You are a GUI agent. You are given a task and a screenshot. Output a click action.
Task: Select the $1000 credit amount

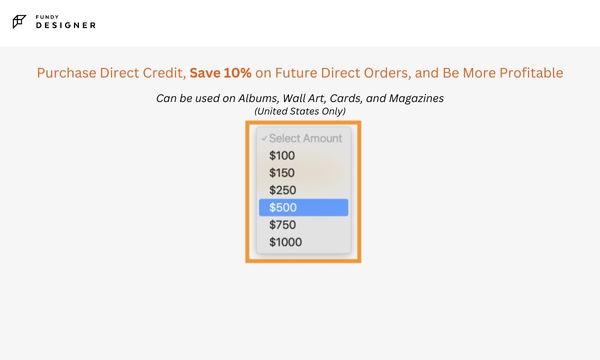pos(303,242)
